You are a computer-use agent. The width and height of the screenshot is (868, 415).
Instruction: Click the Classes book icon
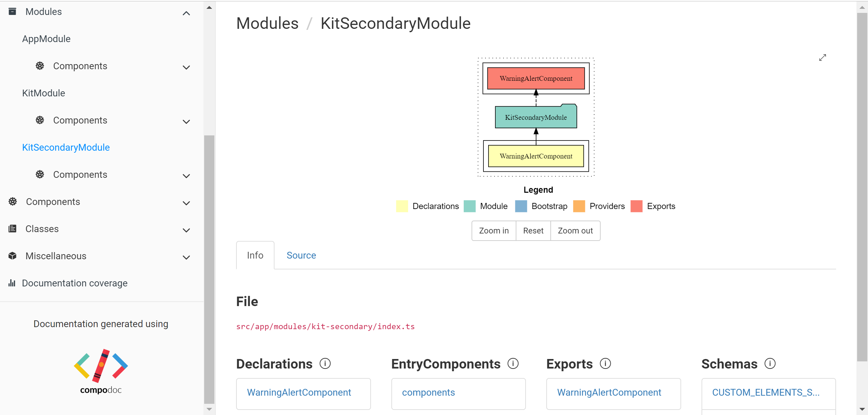pyautogui.click(x=12, y=229)
